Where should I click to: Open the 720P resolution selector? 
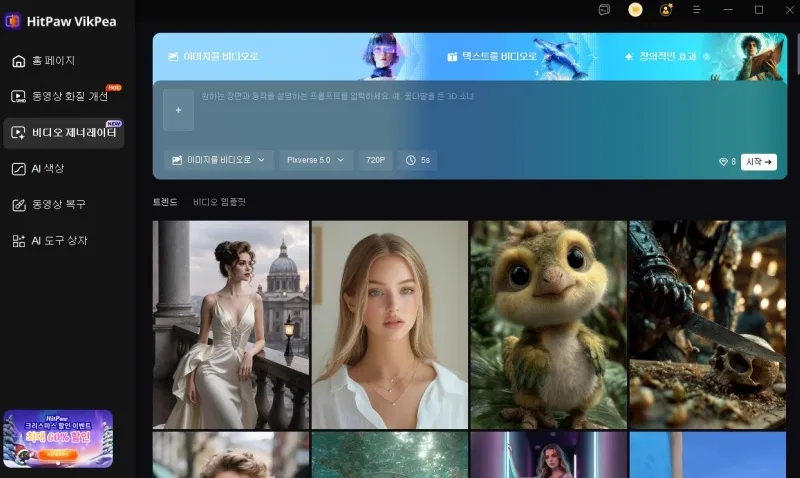(x=376, y=160)
